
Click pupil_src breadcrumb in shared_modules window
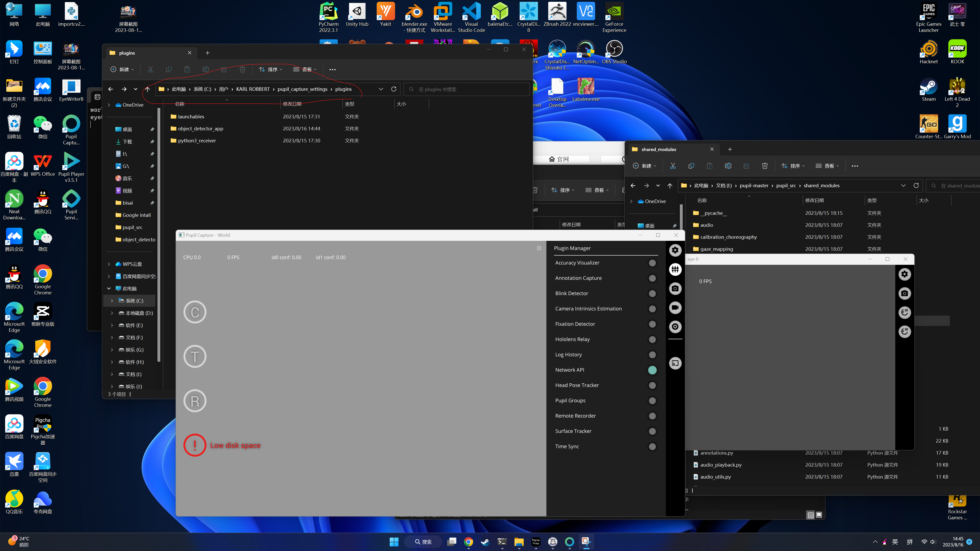click(x=786, y=185)
